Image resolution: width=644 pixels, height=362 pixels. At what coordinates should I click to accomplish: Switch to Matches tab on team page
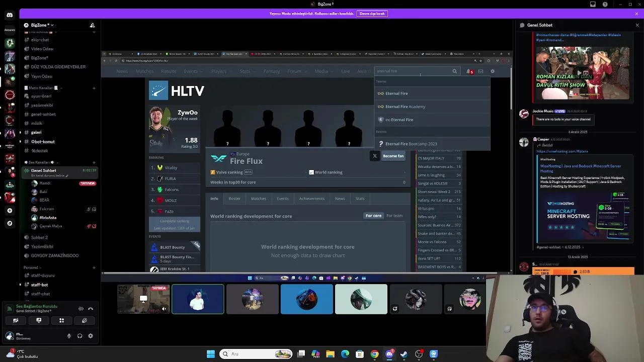(259, 199)
